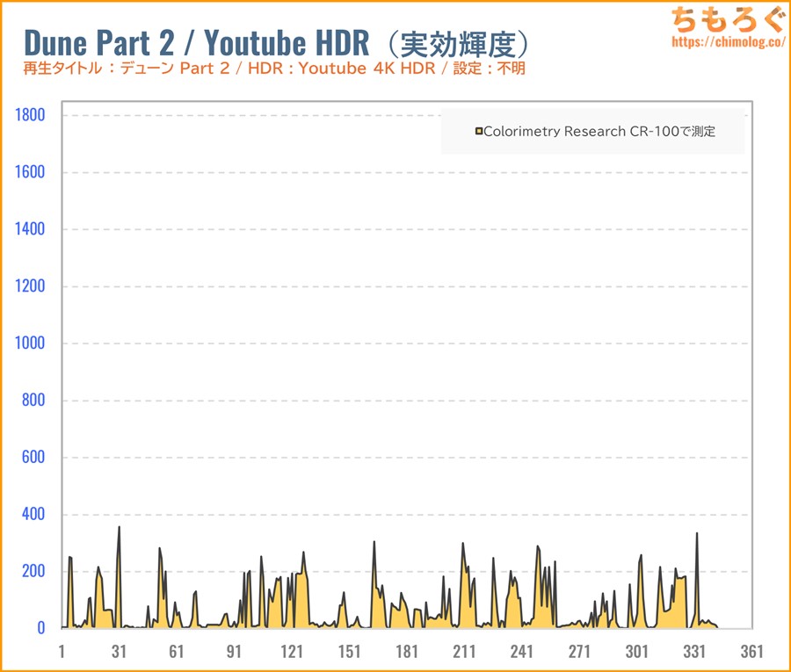The image size is (791, 672).
Task: Click the x-axis label 241
Action: 521,651
